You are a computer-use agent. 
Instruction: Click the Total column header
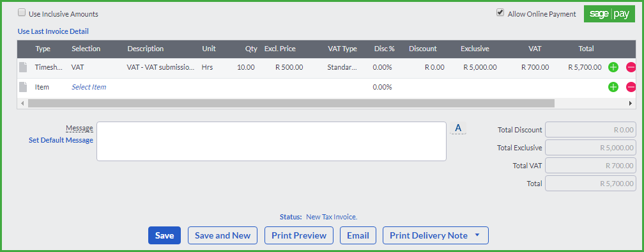[586, 49]
